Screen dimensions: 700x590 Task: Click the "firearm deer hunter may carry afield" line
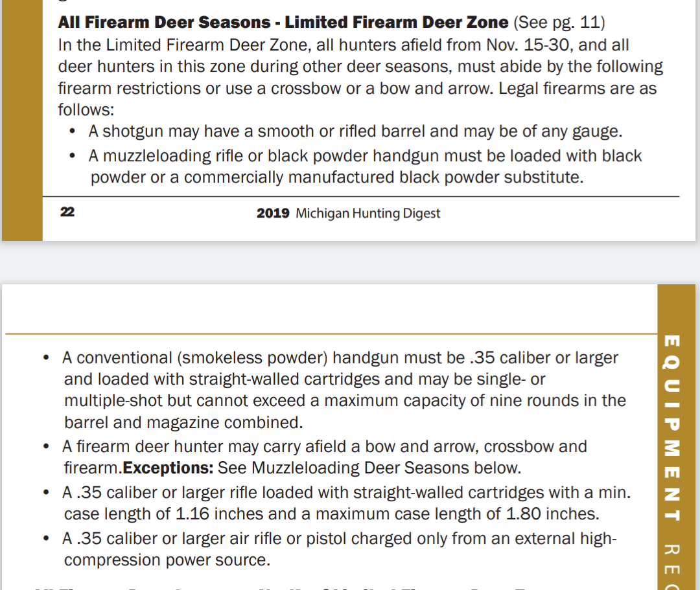(x=324, y=447)
